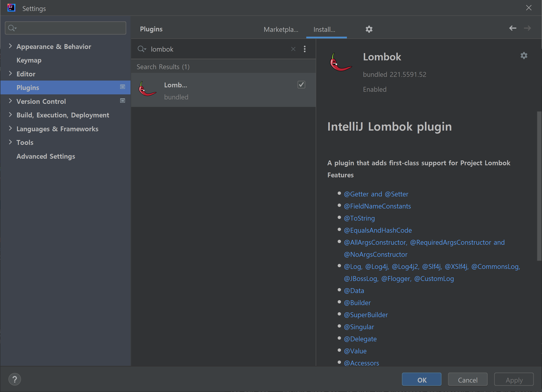Viewport: 542px width, 392px height.
Task: Open the @JBossLog, @Flogger, @CustomLog link
Action: pos(399,279)
